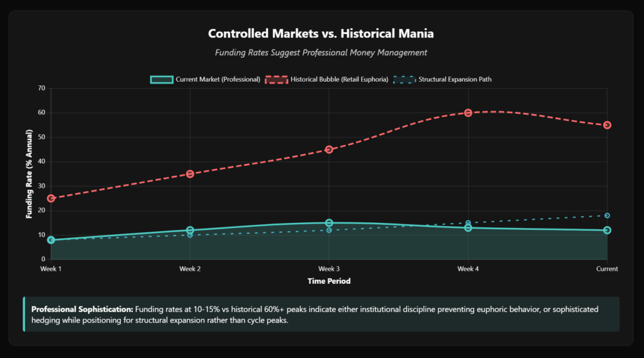This screenshot has height=358, width=644.
Task: Select the teal Current Market point at Current
Action: pos(607,231)
